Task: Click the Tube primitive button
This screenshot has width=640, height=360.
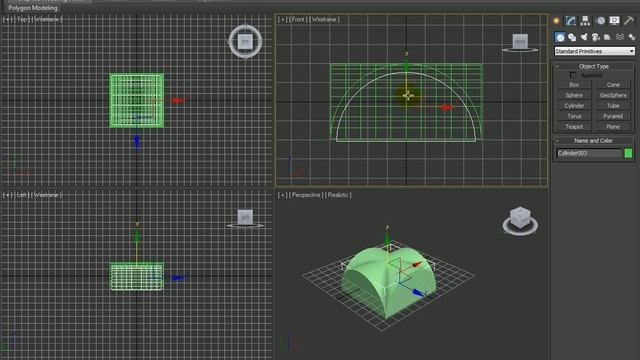Action: pos(613,106)
